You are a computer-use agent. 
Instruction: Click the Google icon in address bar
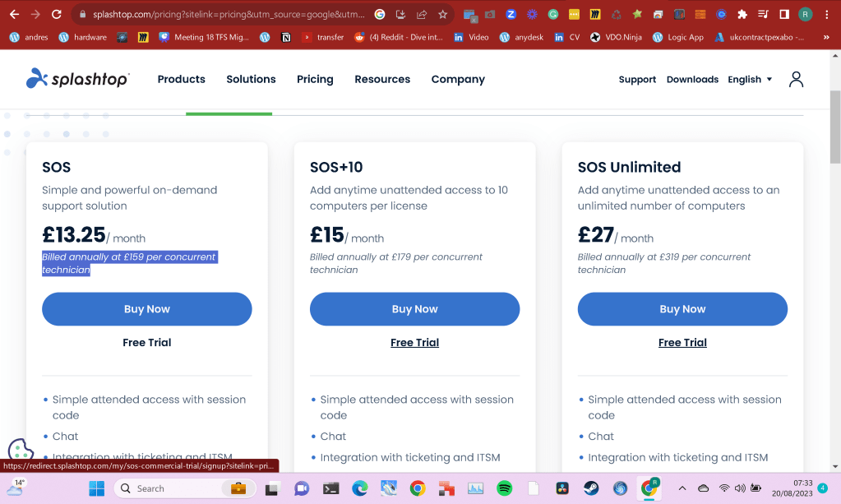click(x=380, y=15)
